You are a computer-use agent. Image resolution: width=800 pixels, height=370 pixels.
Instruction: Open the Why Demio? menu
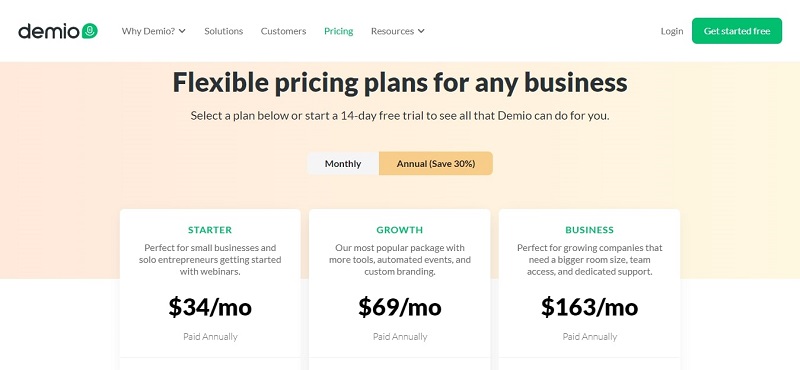coord(154,31)
